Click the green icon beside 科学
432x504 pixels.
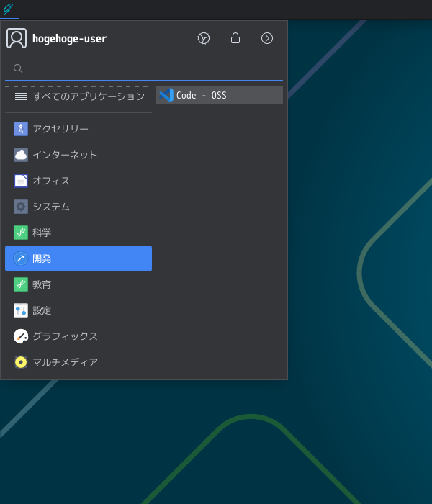click(x=21, y=233)
